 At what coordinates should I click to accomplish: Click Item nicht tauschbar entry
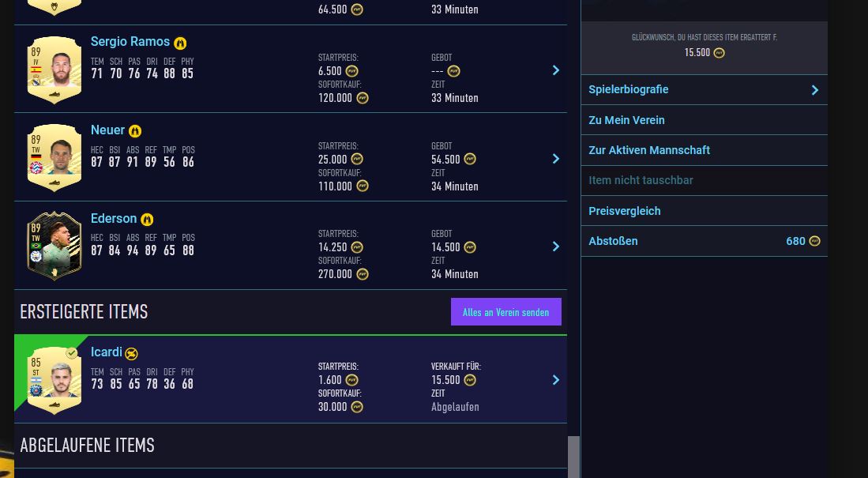[x=705, y=181]
